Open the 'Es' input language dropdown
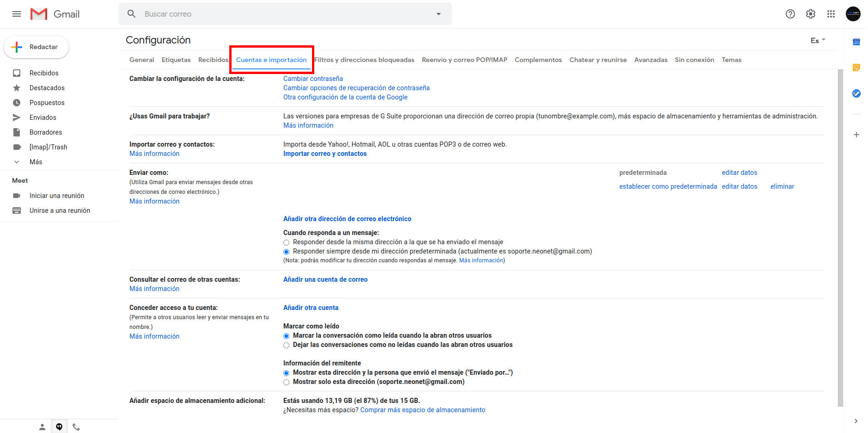 (818, 41)
